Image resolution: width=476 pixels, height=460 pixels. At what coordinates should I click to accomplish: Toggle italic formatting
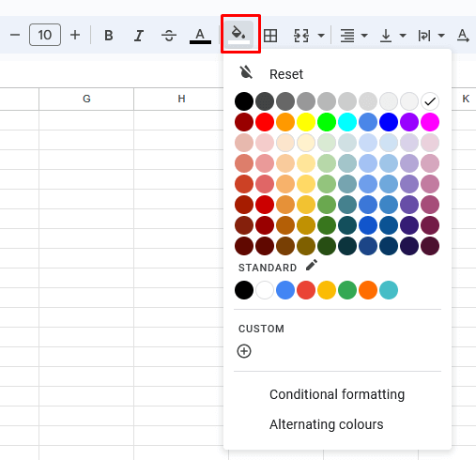coord(139,36)
